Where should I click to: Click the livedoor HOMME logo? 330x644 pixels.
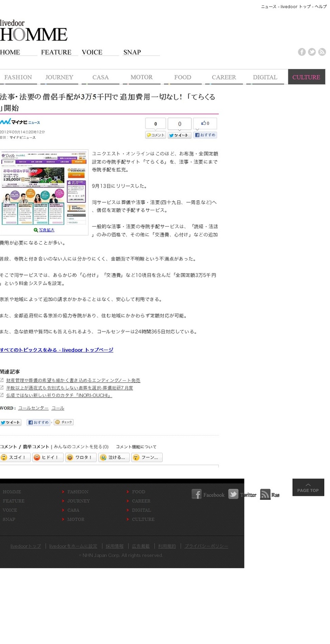tap(33, 31)
